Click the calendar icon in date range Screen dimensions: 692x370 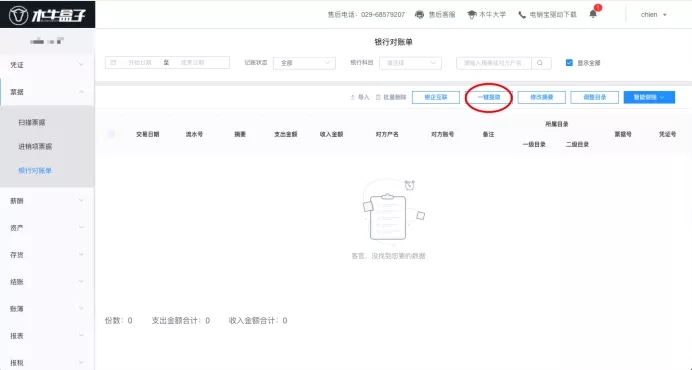(x=113, y=63)
